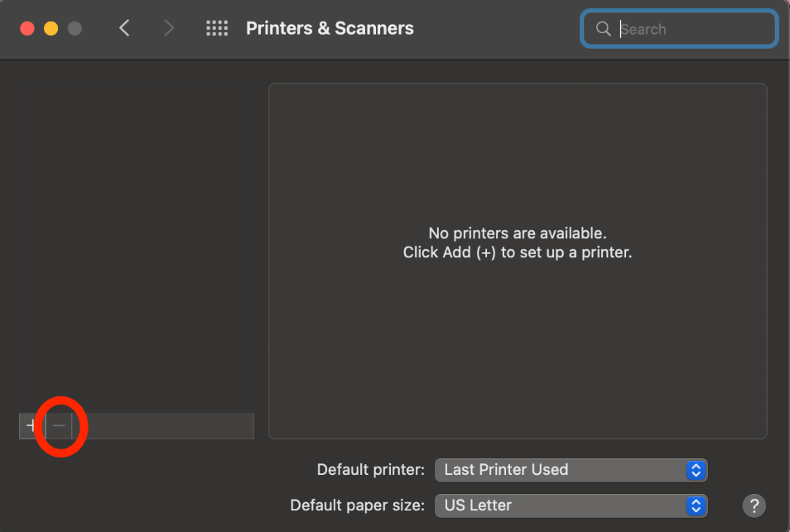Click blue arrows beside US Letter

coord(696,506)
